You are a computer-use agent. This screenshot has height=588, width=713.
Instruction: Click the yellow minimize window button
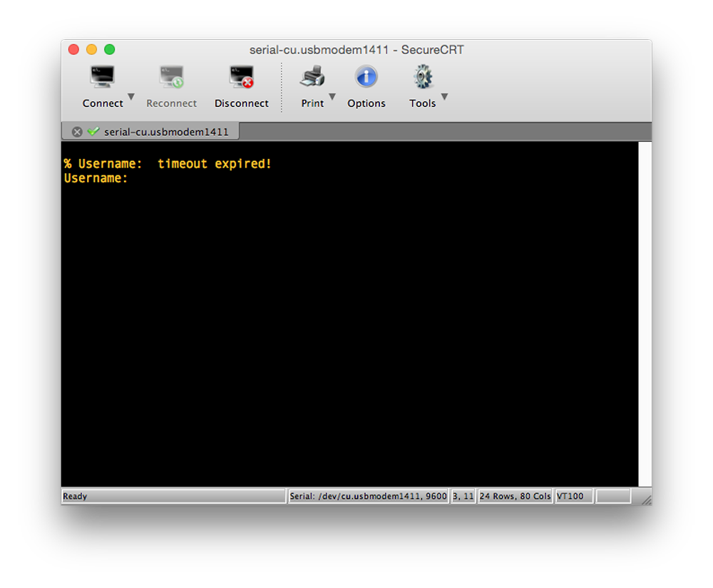click(x=91, y=49)
